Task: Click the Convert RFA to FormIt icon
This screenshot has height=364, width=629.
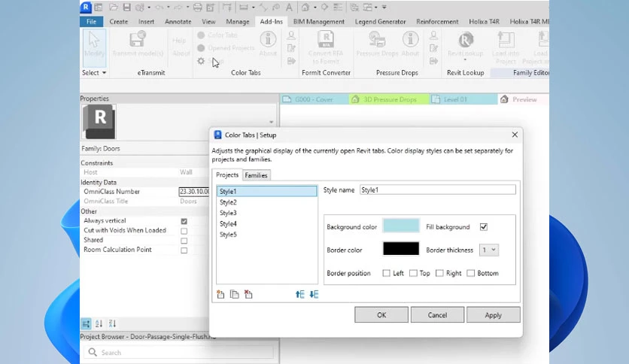Action: [x=326, y=39]
